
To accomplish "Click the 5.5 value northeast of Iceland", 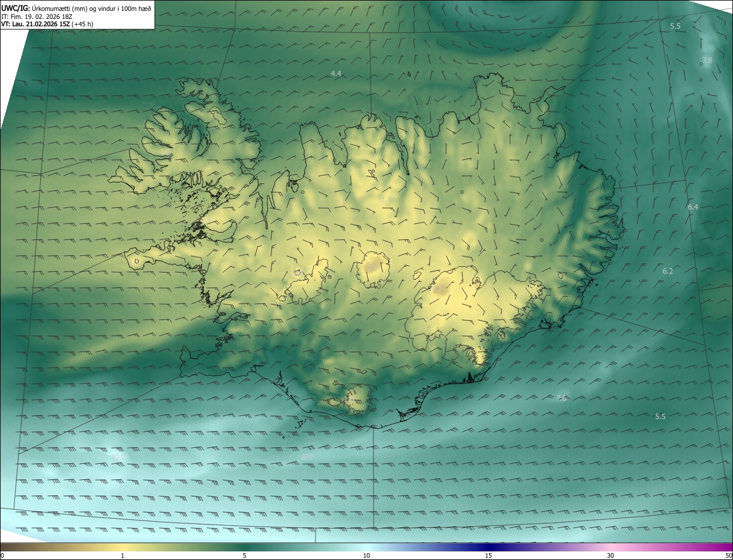I will 675,26.
